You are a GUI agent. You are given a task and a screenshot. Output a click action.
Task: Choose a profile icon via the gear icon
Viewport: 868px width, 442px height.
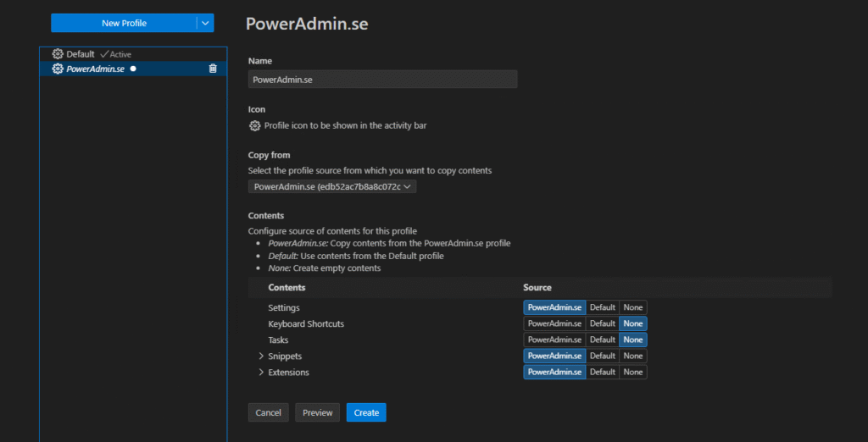254,125
